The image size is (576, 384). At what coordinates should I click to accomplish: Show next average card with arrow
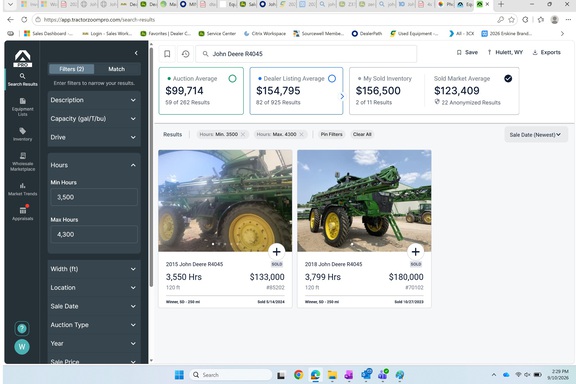(342, 96)
